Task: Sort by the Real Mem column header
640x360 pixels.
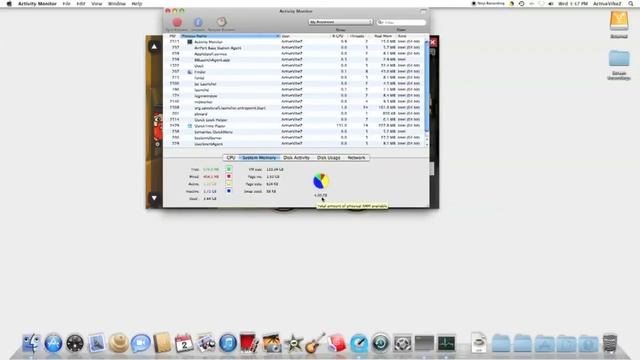Action: 383,36
